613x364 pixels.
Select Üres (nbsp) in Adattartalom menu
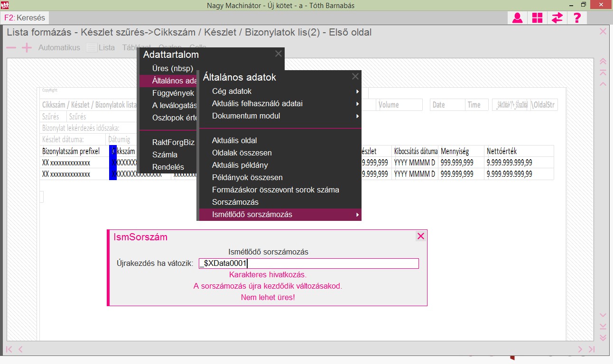point(173,68)
